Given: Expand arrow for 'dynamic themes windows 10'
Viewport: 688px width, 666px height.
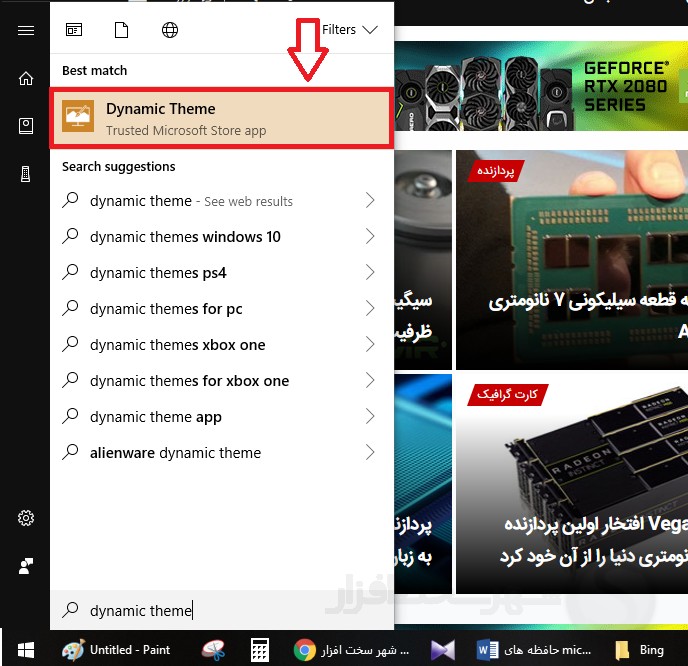Looking at the screenshot, I should pos(370,237).
